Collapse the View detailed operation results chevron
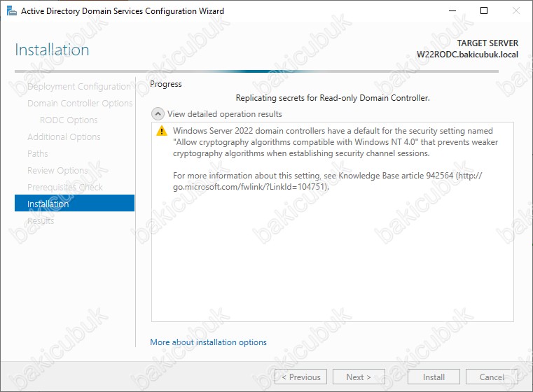The width and height of the screenshot is (533, 392). point(158,114)
